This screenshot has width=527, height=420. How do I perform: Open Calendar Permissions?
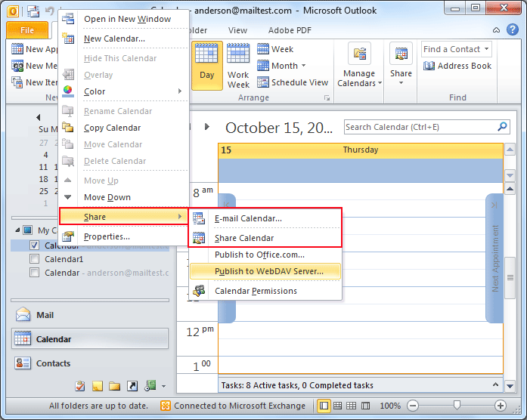[265, 291]
